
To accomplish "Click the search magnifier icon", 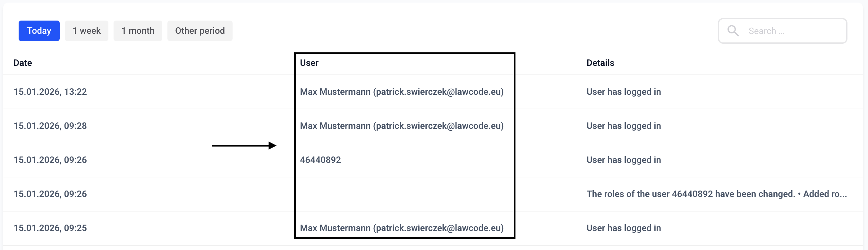I will pyautogui.click(x=733, y=31).
